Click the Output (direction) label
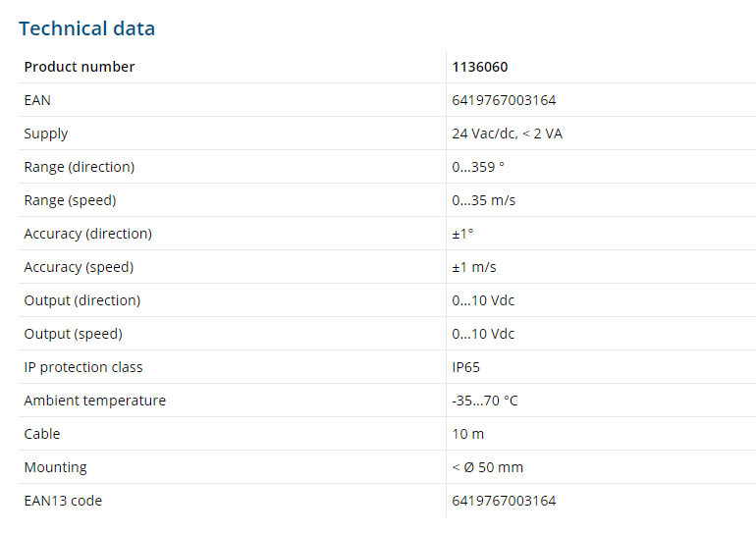This screenshot has height=536, width=756. coord(82,300)
